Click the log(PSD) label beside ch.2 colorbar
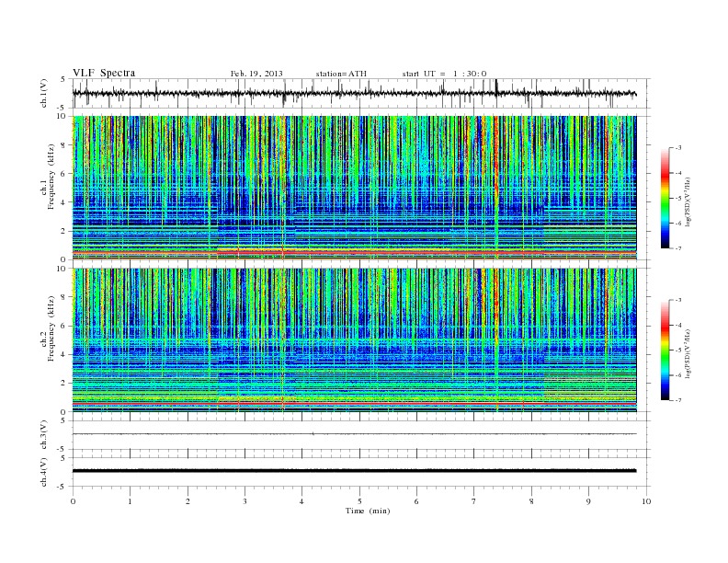Image resolution: width=728 pixels, height=563 pixels. 688,353
